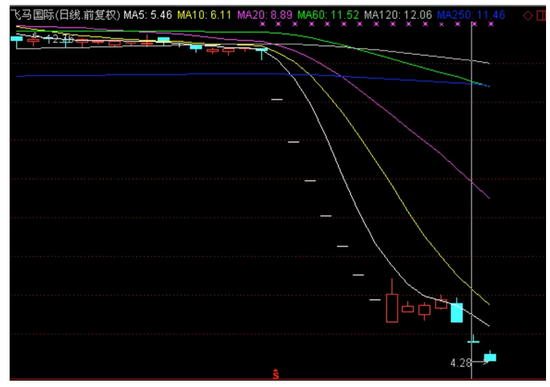Screen dimensions: 550x387
Task: Select the yellow MA10: 6.11 indicator label
Action: tap(204, 15)
